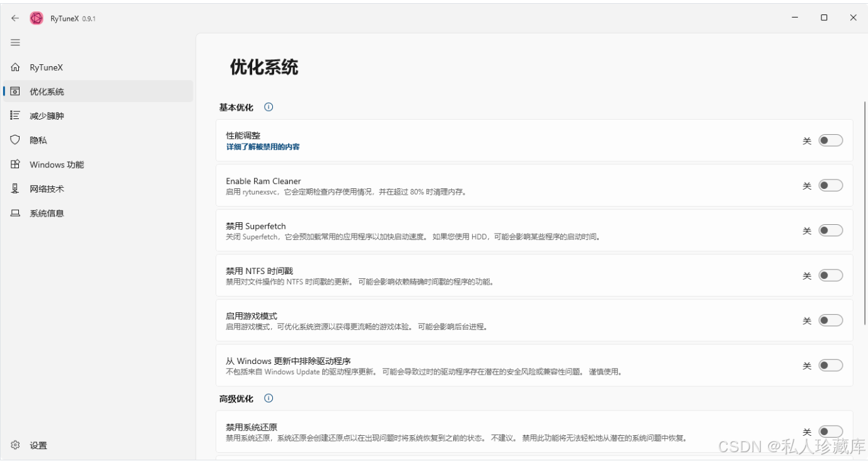The width and height of the screenshot is (868, 461).
Task: Toggle the hamburger navigation menu
Action: 15,43
